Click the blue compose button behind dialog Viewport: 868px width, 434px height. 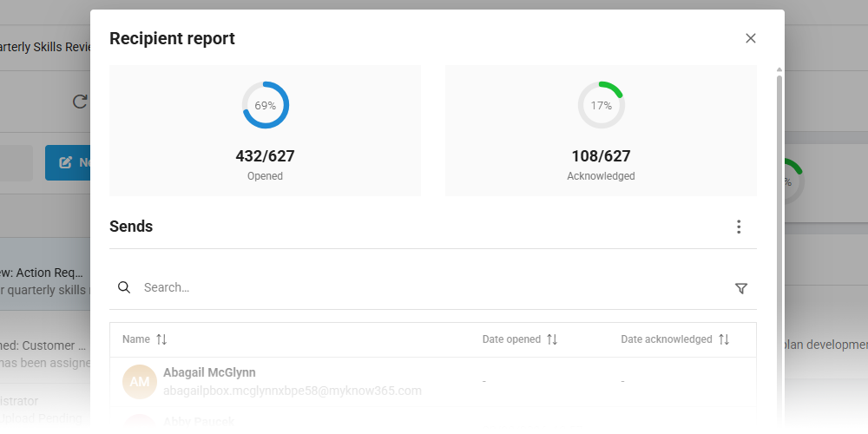coord(68,163)
